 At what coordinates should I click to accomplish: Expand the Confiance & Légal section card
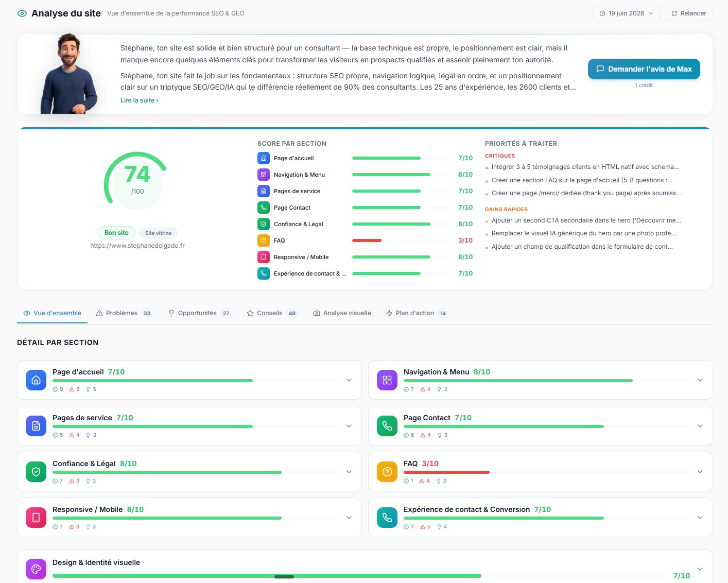[x=349, y=472]
